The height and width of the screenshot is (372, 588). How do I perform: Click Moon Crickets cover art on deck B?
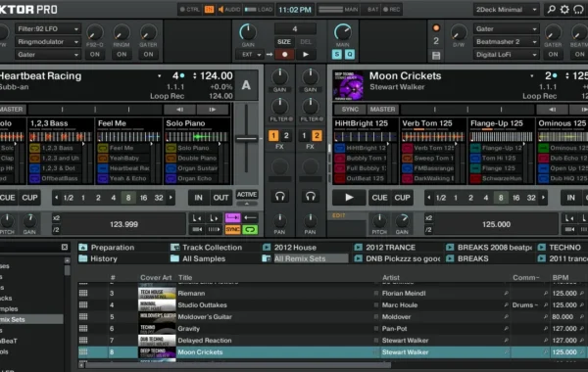coord(348,86)
